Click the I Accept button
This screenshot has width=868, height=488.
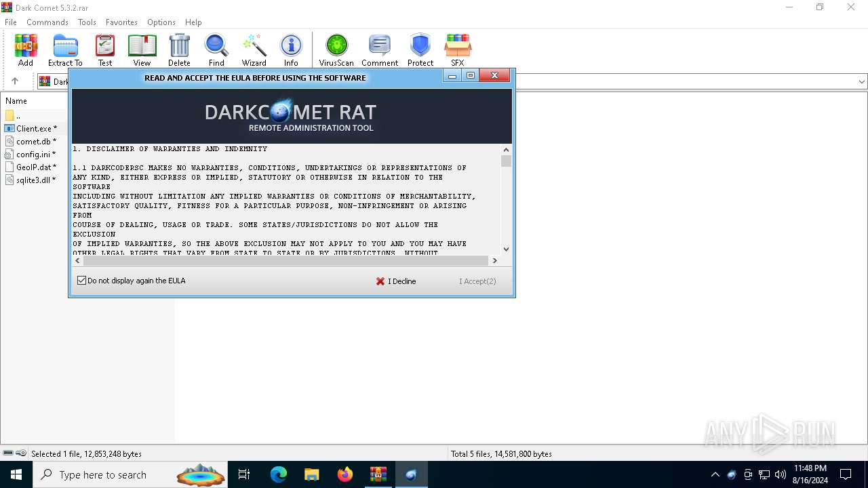tap(477, 281)
